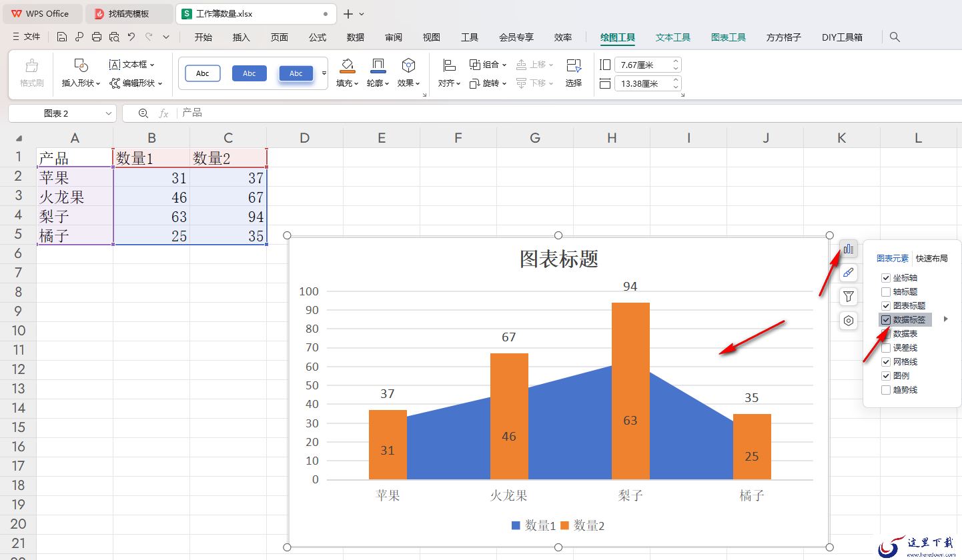The height and width of the screenshot is (560, 962).
Task: Click the undo arrow
Action: [131, 37]
